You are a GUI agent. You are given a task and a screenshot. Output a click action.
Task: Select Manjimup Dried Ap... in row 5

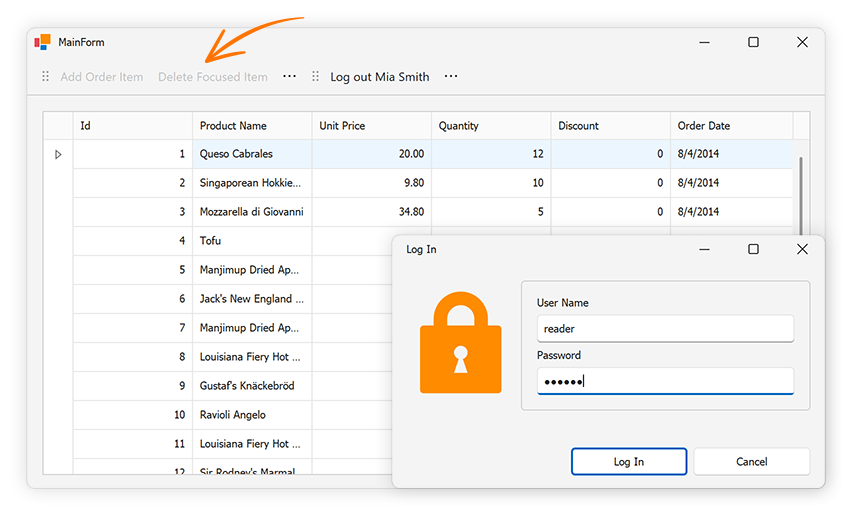click(x=252, y=270)
